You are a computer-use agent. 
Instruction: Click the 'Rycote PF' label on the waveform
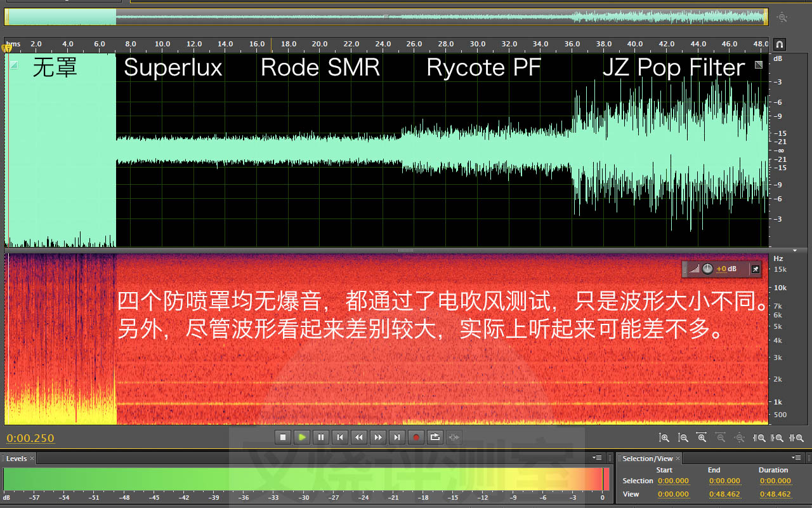pos(484,67)
